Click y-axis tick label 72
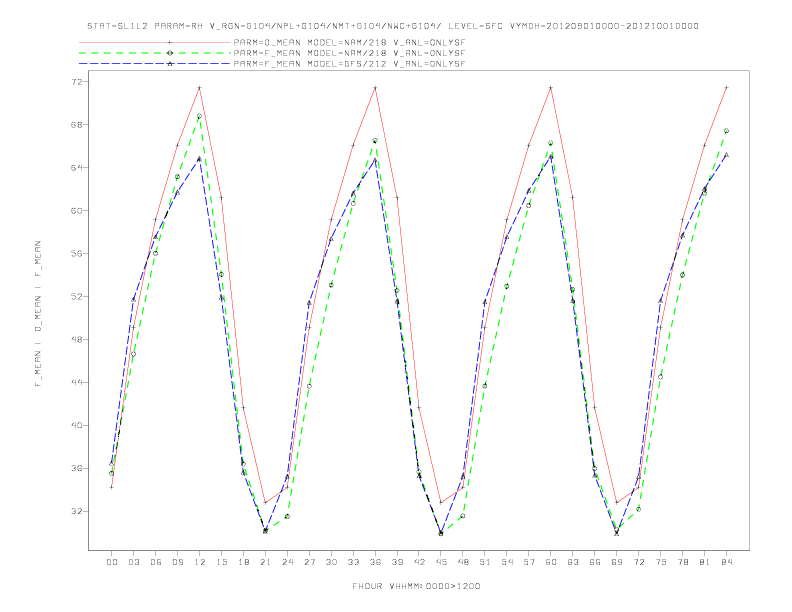The width and height of the screenshot is (792, 612). [78, 82]
